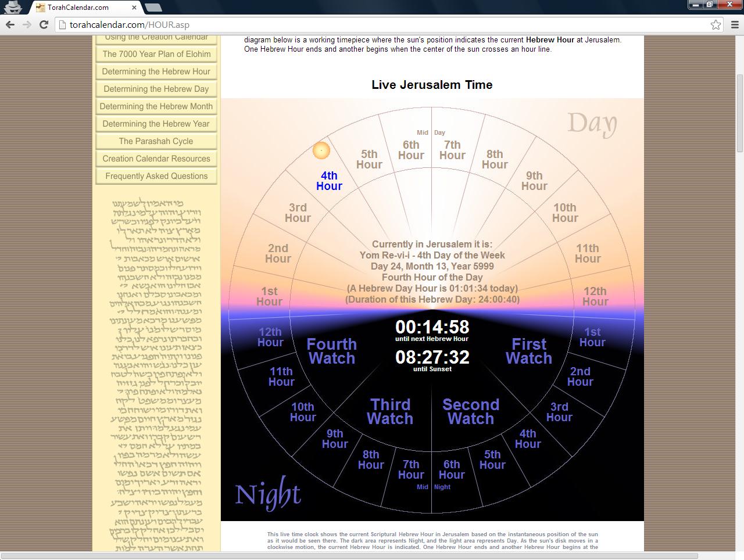Bookmark this page with star icon

(x=716, y=24)
